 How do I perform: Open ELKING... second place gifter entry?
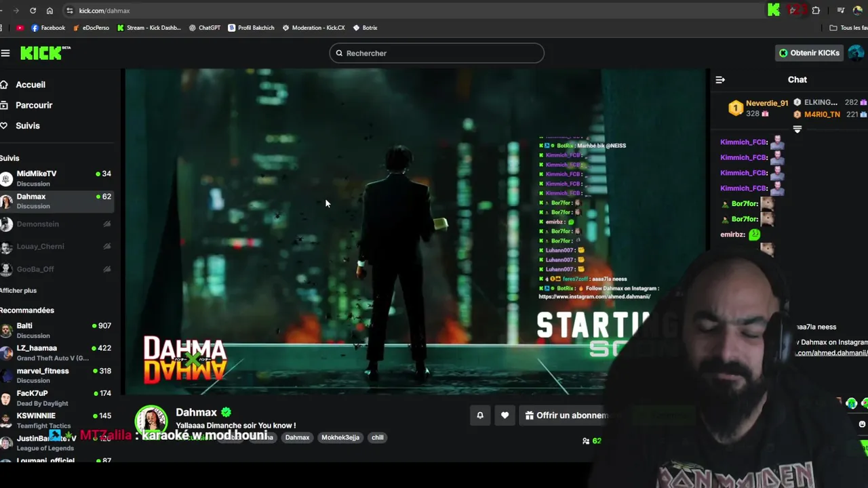831,102
